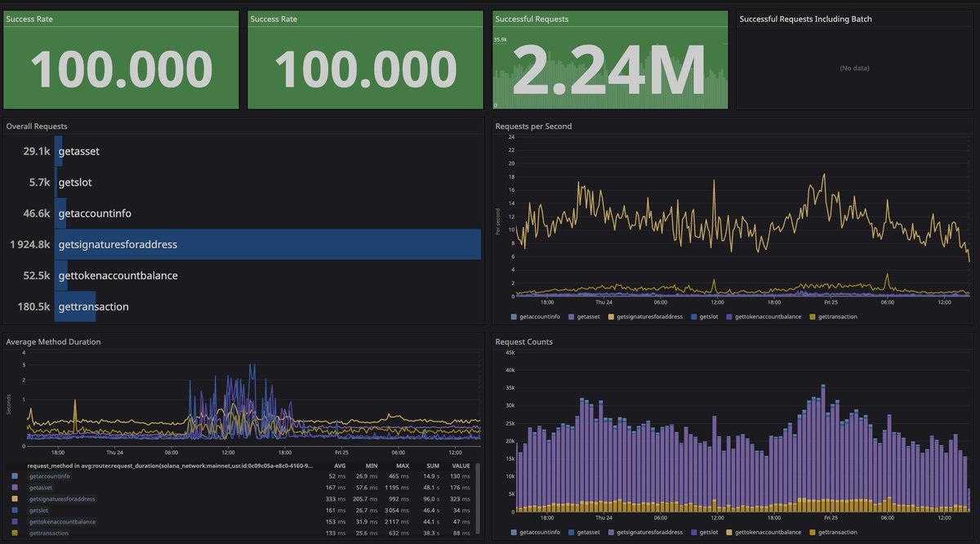Click getasset color swatch in Request Counts legend
Screen dimensions: 980x544
click(572, 533)
